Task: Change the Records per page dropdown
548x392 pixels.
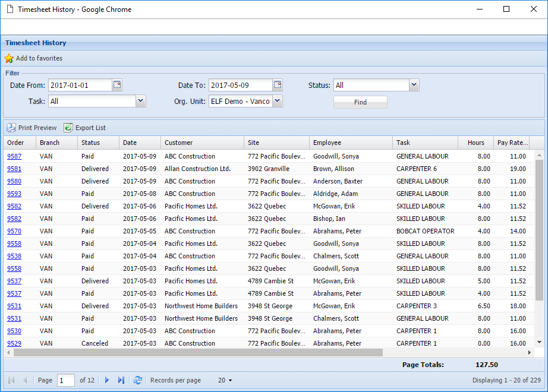Action: click(225, 380)
